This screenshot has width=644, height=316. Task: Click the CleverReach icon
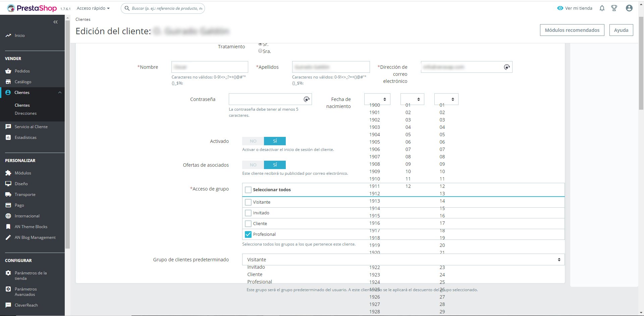8,305
